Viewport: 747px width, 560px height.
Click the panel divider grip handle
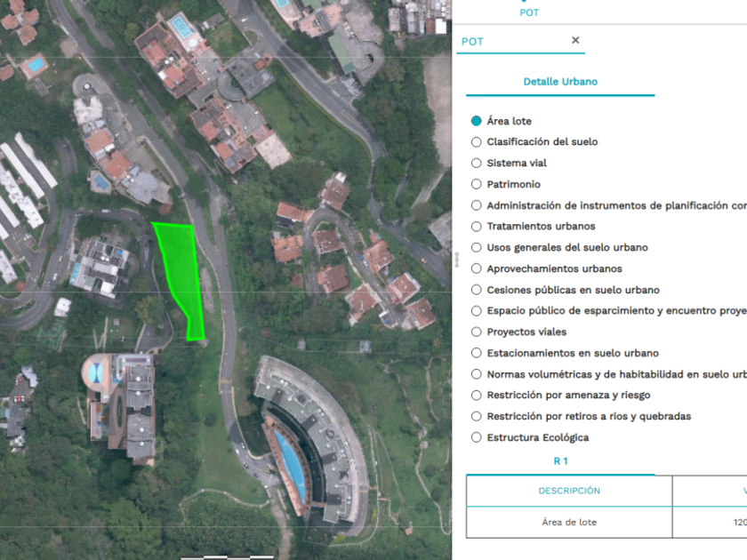coord(457,260)
